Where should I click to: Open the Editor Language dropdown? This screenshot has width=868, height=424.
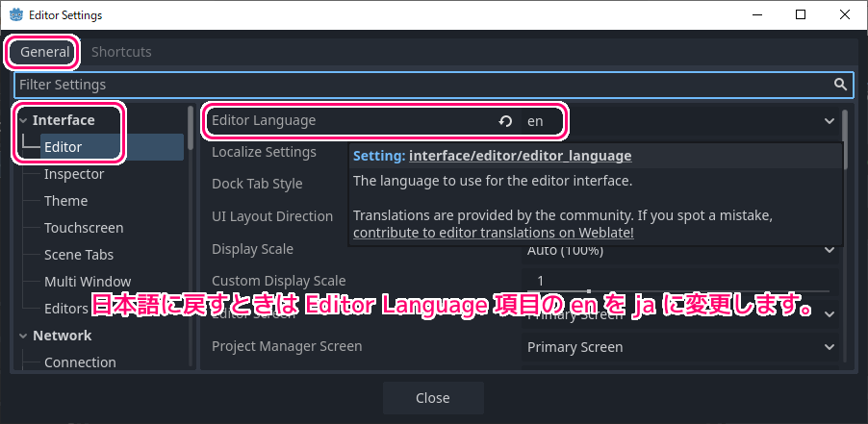click(679, 121)
